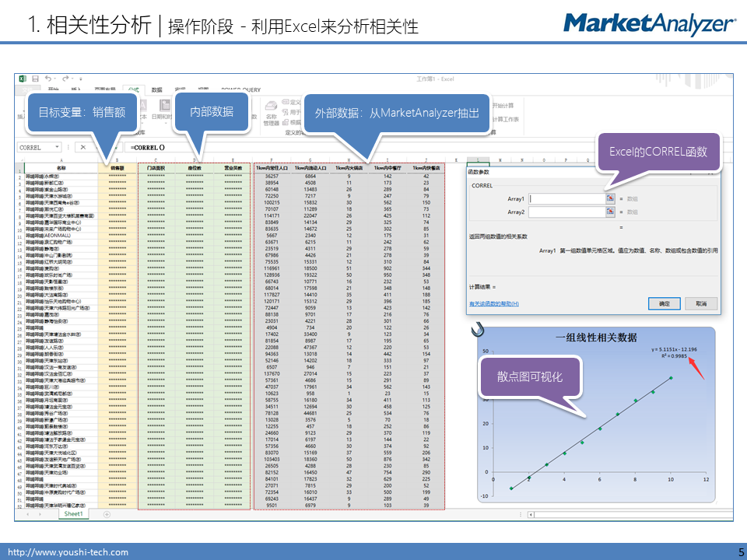Image resolution: width=747 pixels, height=560 pixels.
Task: Click the Array1 input field
Action: [x=567, y=198]
